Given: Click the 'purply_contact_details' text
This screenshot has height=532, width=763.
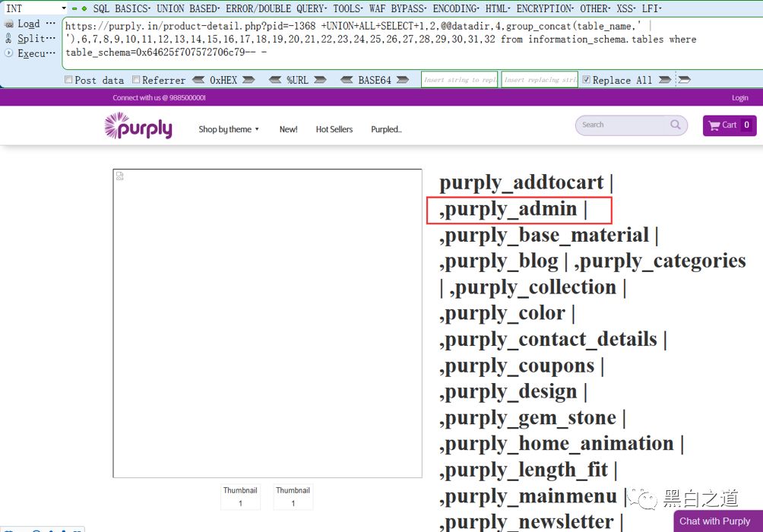Looking at the screenshot, I should (x=551, y=340).
